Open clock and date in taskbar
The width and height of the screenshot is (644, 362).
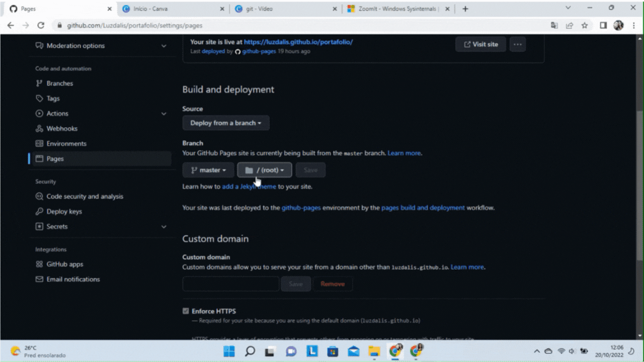point(609,351)
